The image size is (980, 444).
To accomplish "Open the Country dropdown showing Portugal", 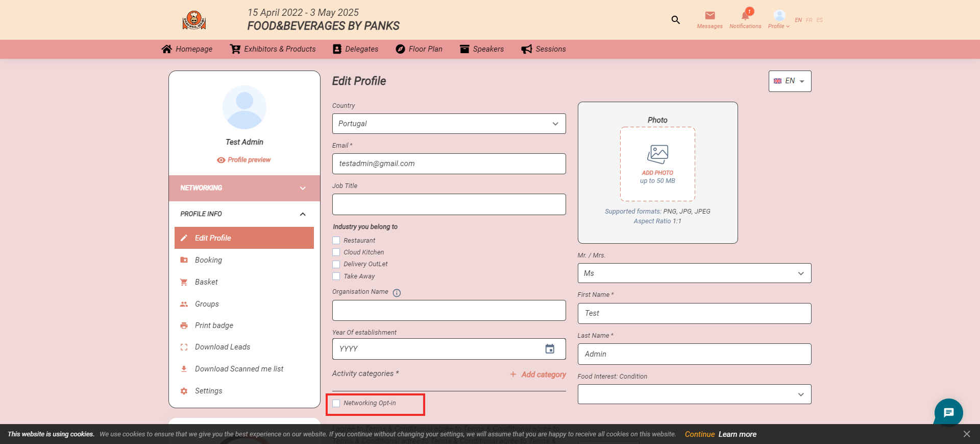I will point(449,124).
